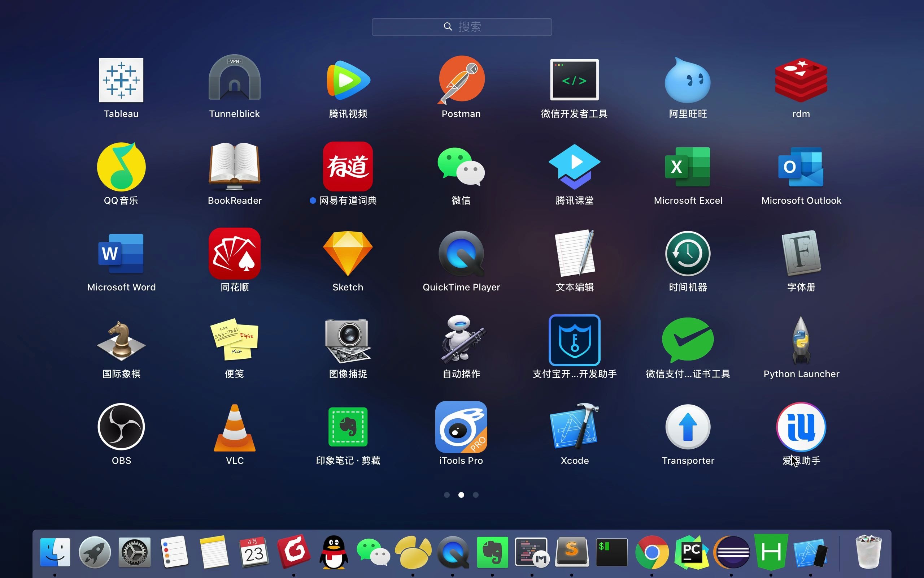Open QQ penguin in Dock
Viewport: 924px width, 578px height.
pos(334,552)
